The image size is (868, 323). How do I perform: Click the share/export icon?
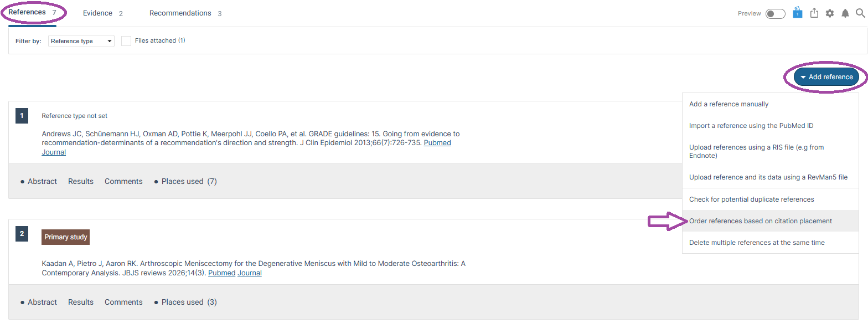point(814,13)
